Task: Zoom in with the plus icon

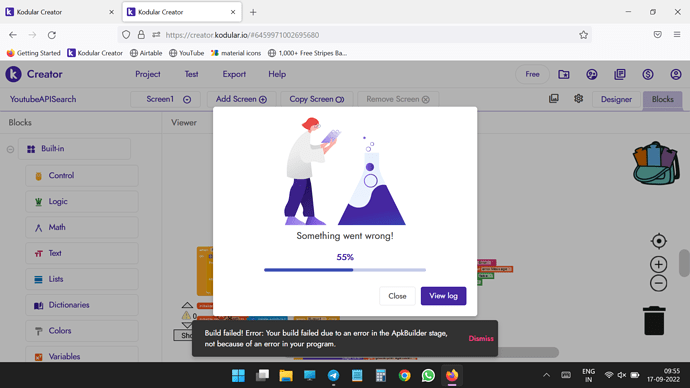Action: pyautogui.click(x=659, y=264)
